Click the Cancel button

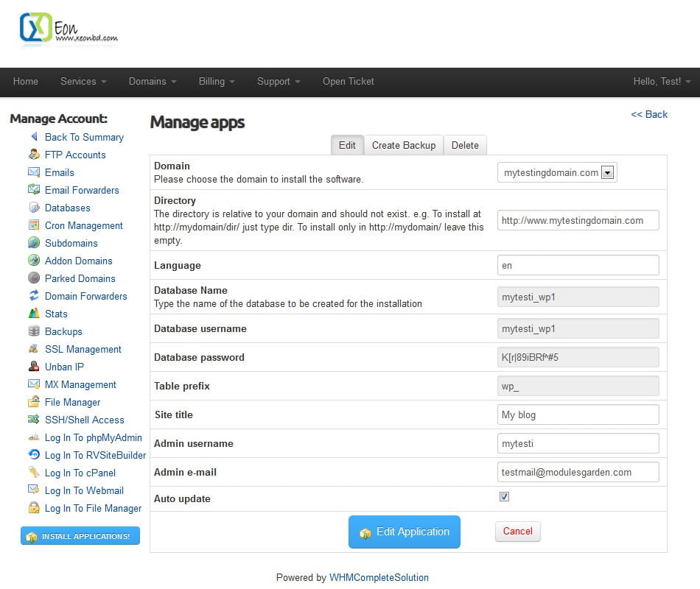pos(517,532)
